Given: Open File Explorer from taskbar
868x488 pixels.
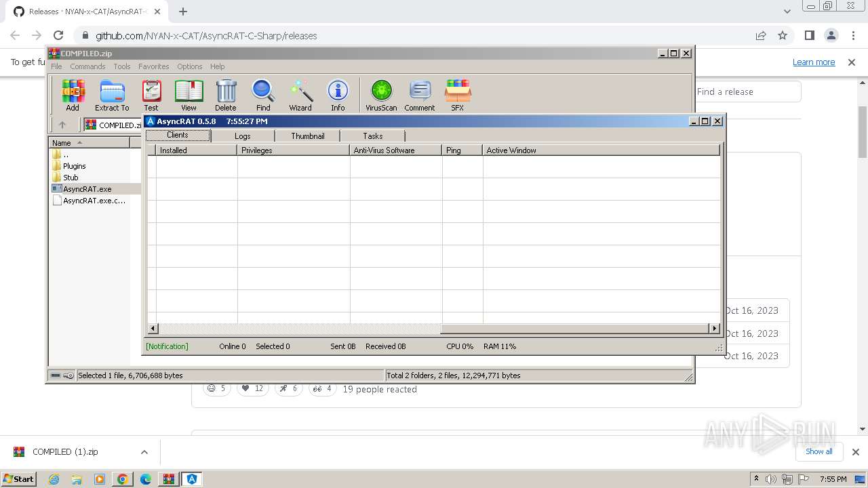Looking at the screenshot, I should coord(77,479).
